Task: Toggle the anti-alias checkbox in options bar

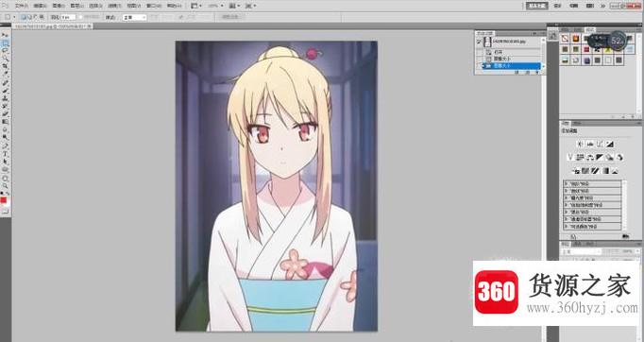Action: coord(81,17)
